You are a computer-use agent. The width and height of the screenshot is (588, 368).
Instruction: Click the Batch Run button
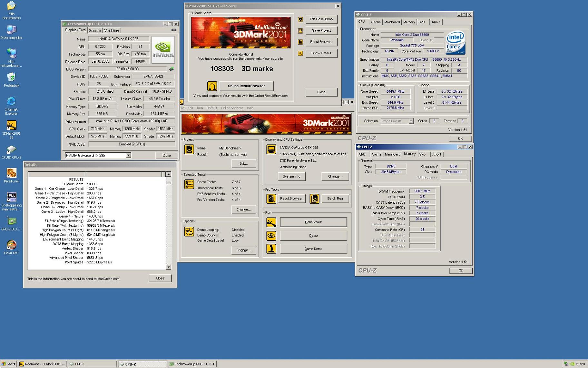(x=335, y=199)
